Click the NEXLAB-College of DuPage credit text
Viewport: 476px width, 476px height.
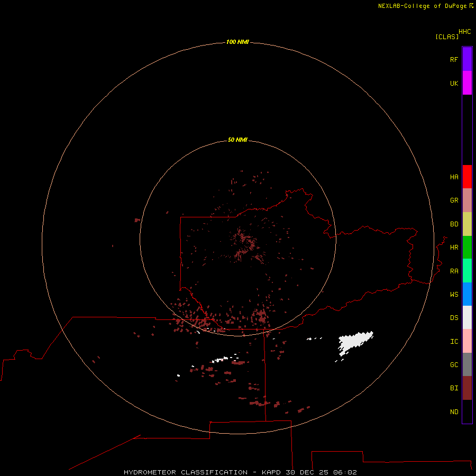(x=422, y=6)
